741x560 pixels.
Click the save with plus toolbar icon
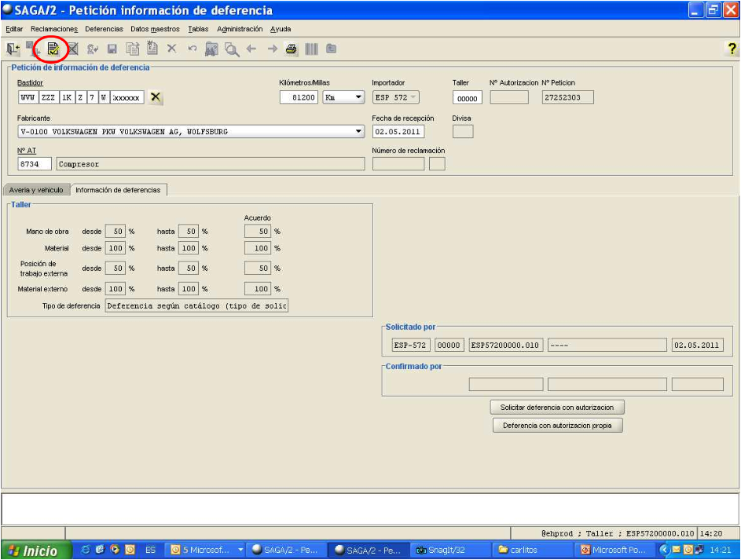pyautogui.click(x=33, y=49)
